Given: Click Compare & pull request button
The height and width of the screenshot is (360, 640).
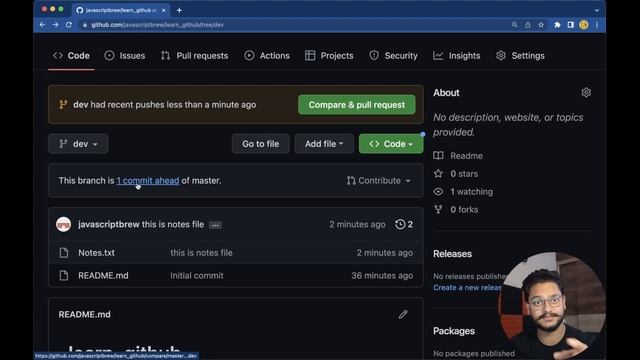Looking at the screenshot, I should [357, 105].
